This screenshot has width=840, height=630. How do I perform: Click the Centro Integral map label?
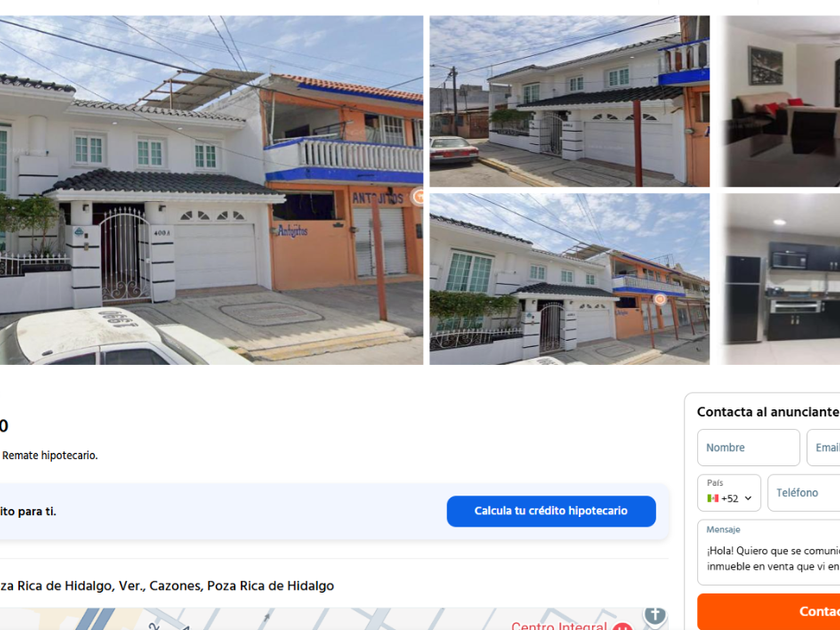tap(559, 626)
